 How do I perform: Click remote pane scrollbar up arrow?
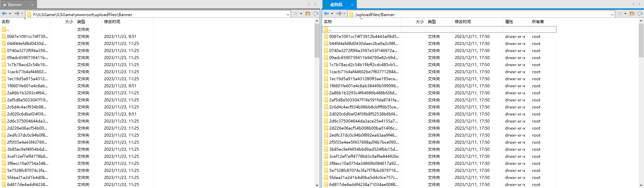(x=641, y=21)
